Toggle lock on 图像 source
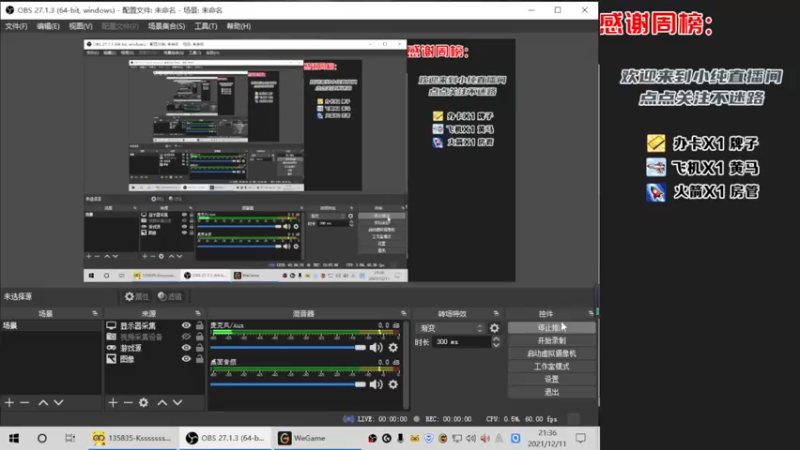Image resolution: width=800 pixels, height=450 pixels. pos(199,359)
